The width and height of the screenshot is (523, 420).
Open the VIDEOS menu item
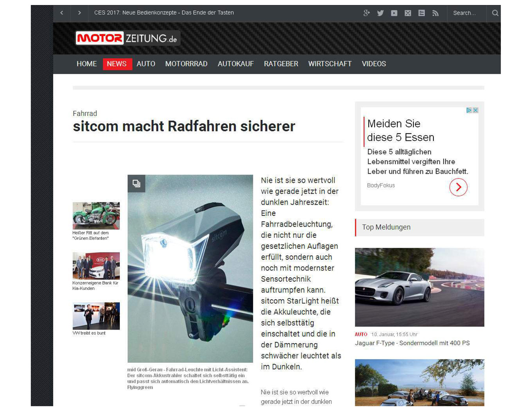(x=374, y=64)
